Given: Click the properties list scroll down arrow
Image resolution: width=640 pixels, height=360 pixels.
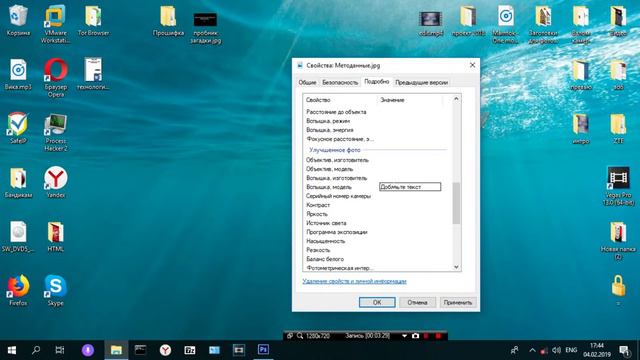Looking at the screenshot, I should [456, 267].
